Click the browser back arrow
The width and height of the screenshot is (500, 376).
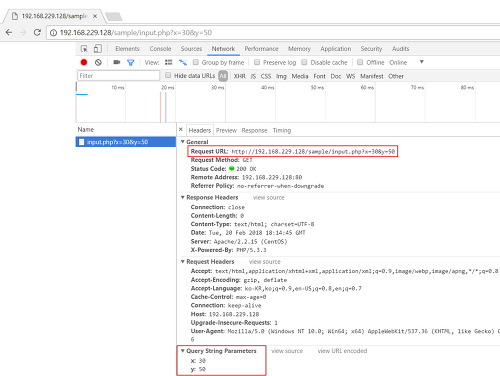(9, 32)
